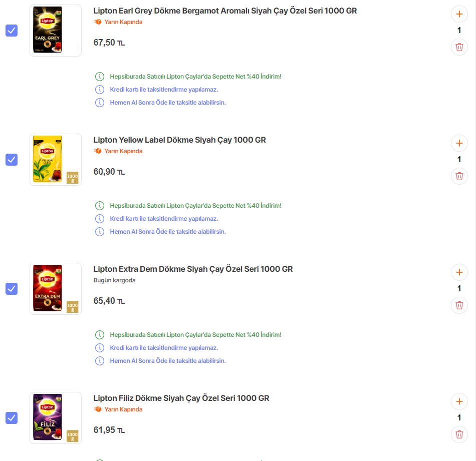Toggle the Lipton Extra Dem selection checkbox
Screen dimensions: 476x461
coord(12,289)
